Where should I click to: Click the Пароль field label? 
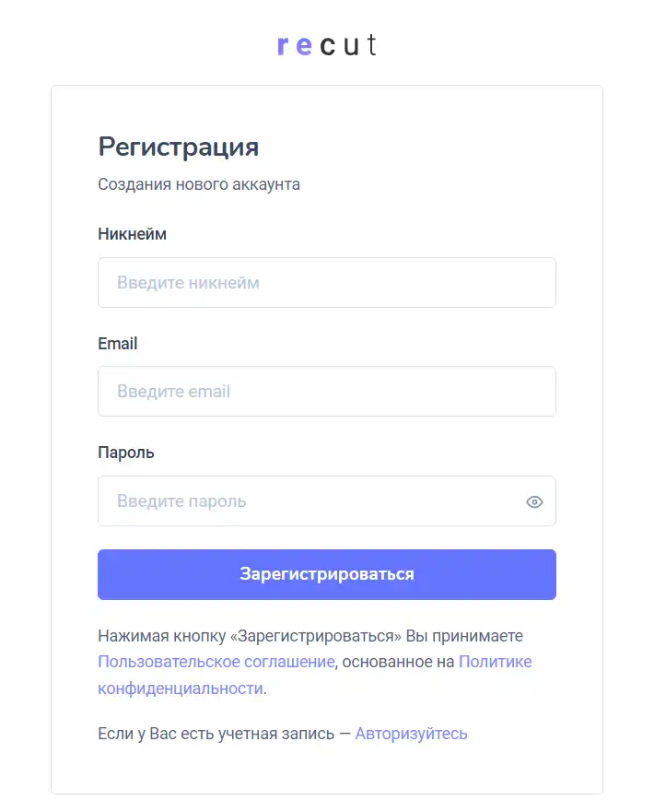[125, 453]
